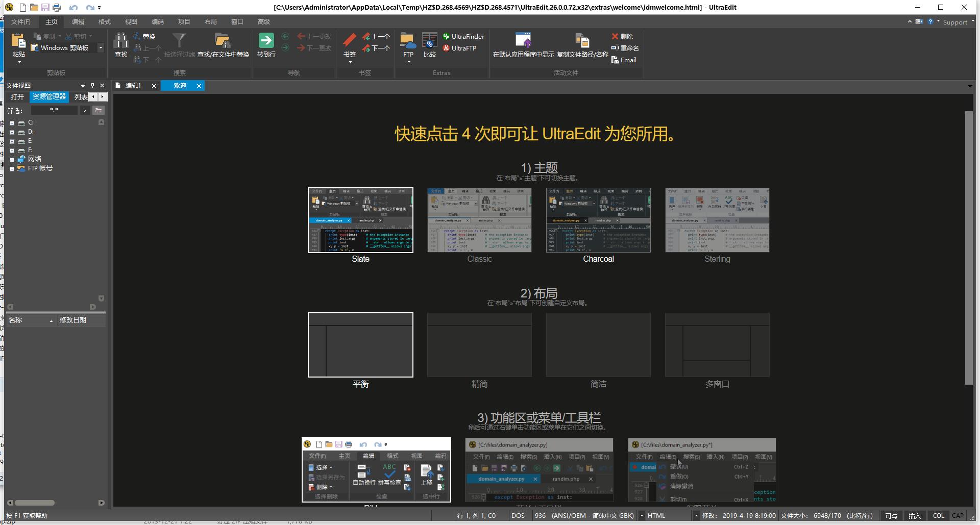Click the blue Help question mark icon

point(930,21)
